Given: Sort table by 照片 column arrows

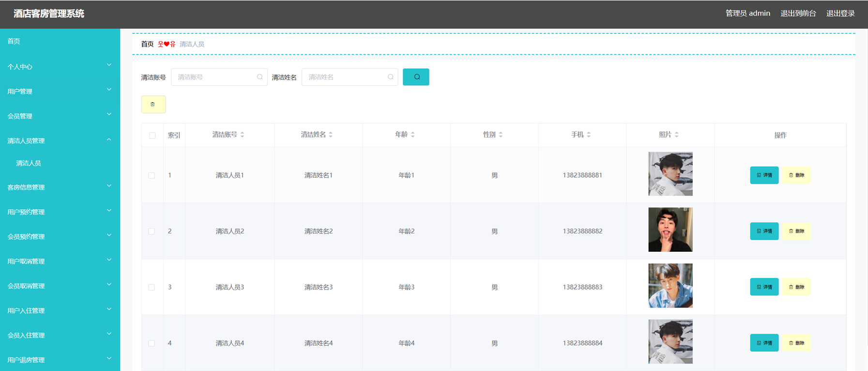Looking at the screenshot, I should click(677, 135).
